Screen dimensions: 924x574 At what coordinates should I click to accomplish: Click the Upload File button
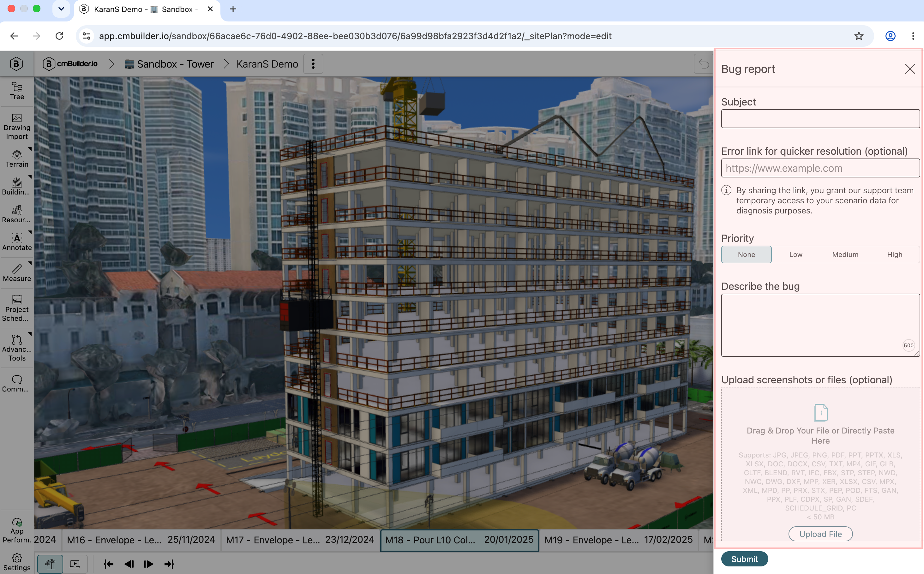coord(820,534)
